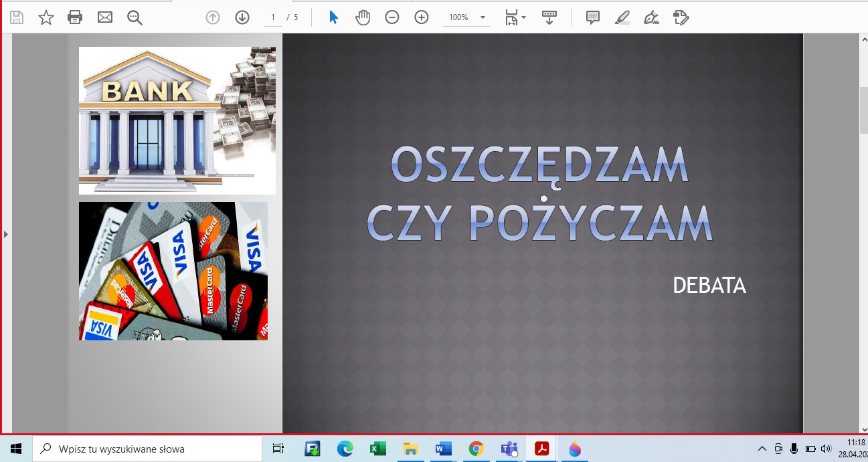The image size is (868, 462).
Task: Expand fit page options dropdown
Action: click(x=523, y=17)
